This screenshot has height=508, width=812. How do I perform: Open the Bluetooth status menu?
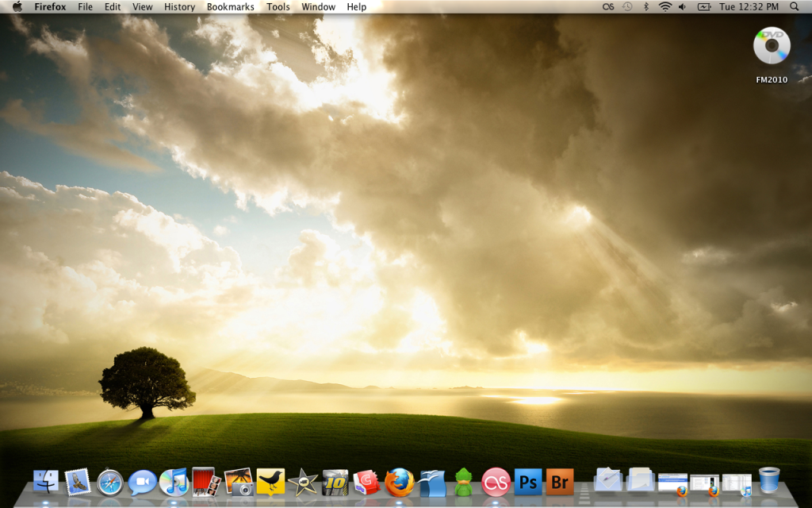pyautogui.click(x=645, y=6)
